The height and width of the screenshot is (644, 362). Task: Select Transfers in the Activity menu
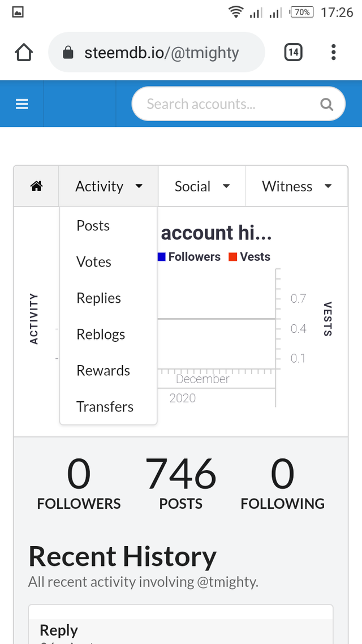(x=105, y=407)
